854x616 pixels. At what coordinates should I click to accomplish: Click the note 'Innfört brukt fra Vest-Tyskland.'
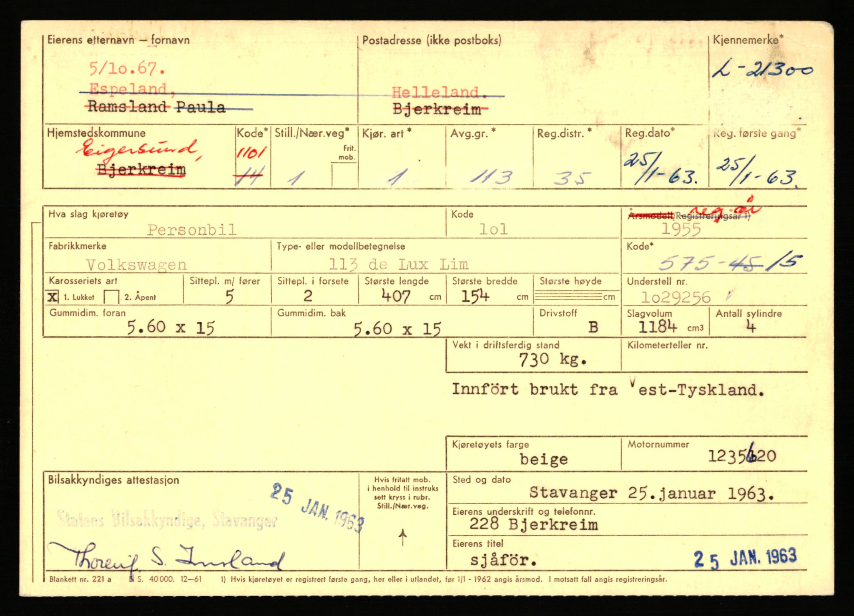pos(608,389)
